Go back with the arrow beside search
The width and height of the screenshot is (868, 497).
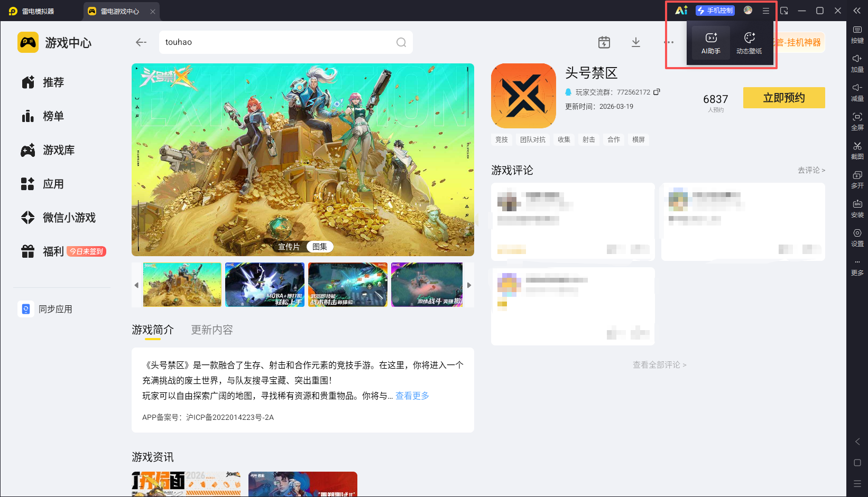(x=141, y=42)
